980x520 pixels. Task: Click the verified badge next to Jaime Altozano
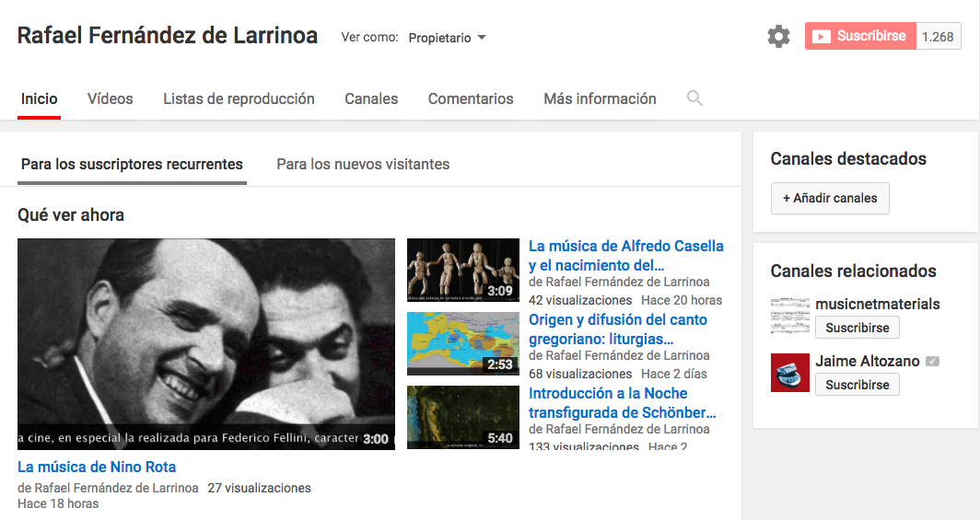932,361
